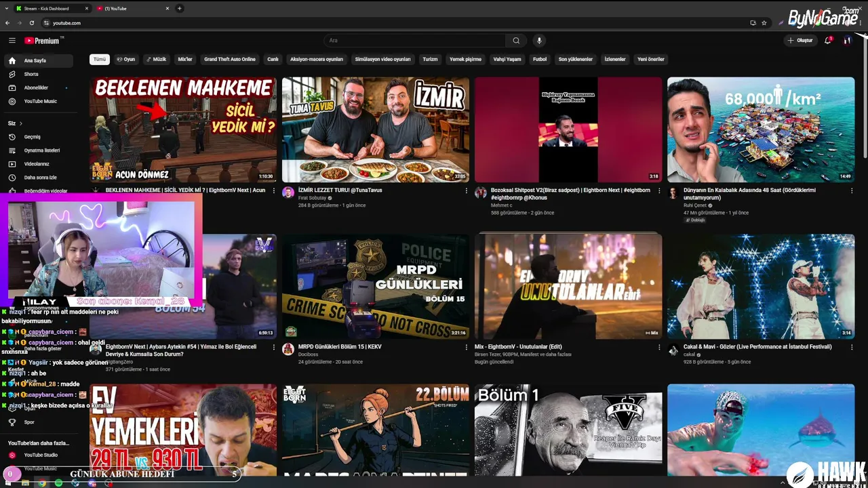Open options menu for İzmir Lezzet Turu
The image size is (868, 488).
pyautogui.click(x=467, y=191)
